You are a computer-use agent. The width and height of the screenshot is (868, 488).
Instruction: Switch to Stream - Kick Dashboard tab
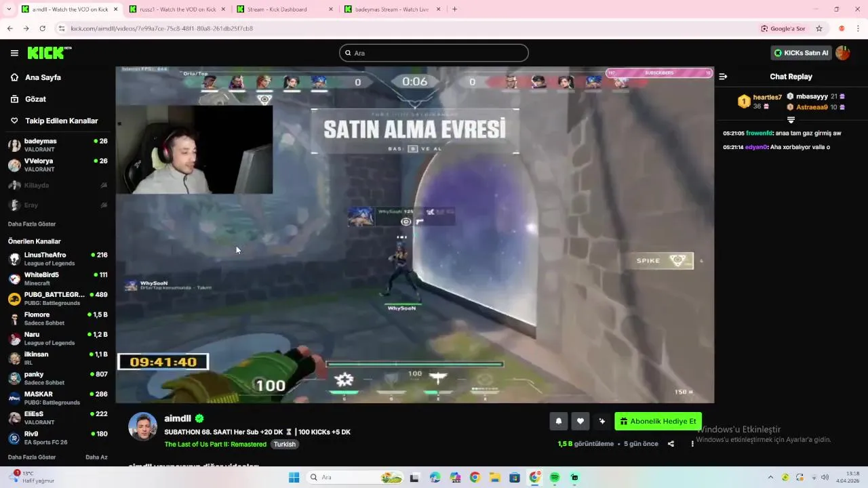click(x=285, y=9)
